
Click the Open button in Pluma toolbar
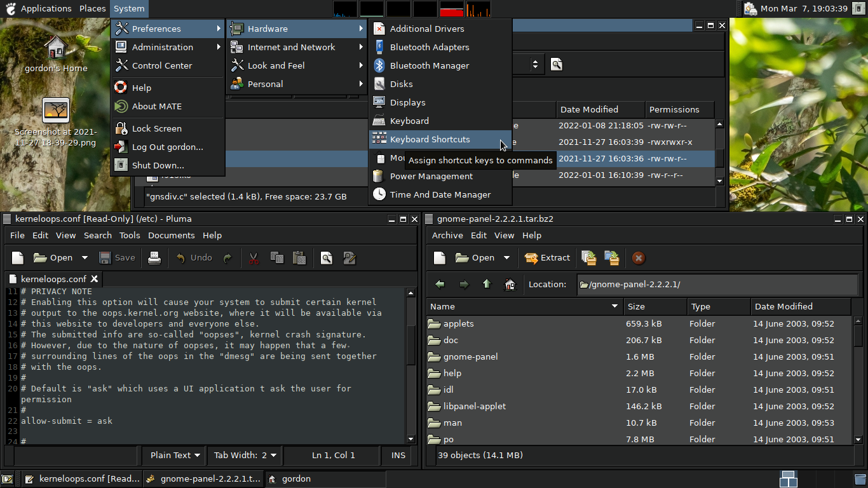(x=53, y=258)
